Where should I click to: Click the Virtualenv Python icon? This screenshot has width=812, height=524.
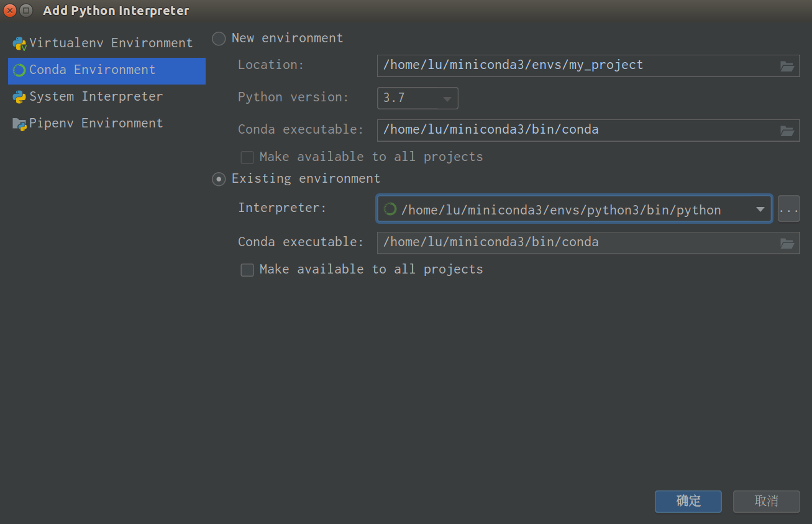coord(19,44)
